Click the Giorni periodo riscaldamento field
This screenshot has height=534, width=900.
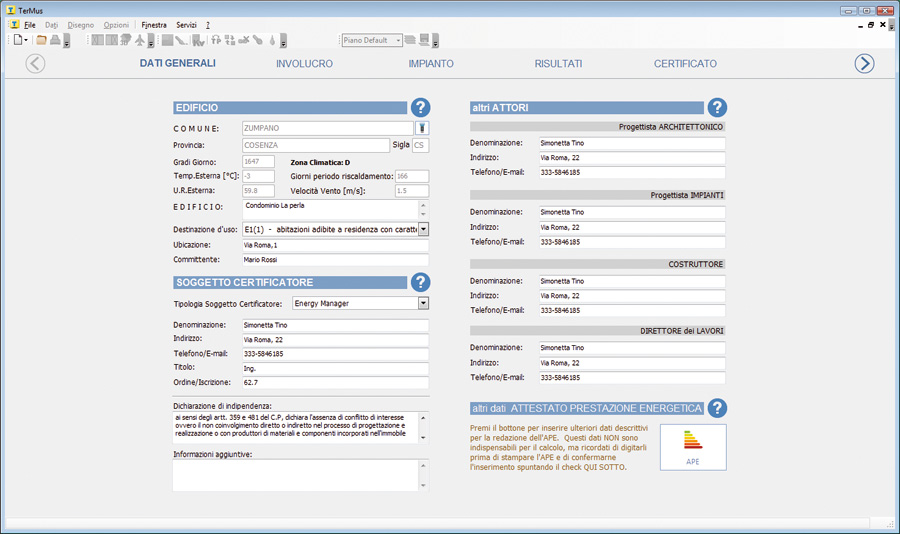[412, 176]
